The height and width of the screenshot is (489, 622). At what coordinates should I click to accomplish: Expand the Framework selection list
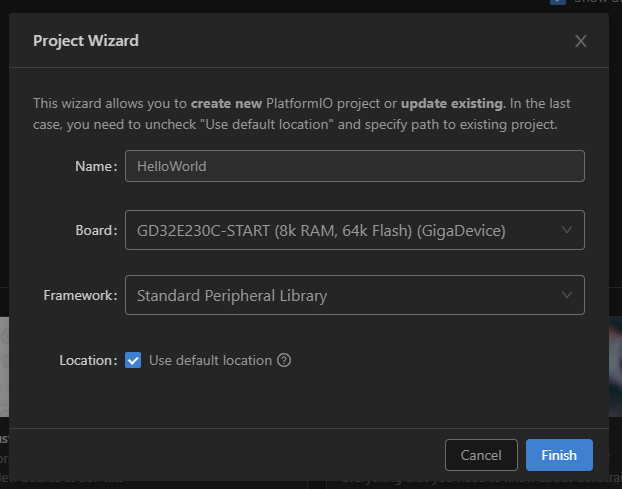(x=340, y=295)
